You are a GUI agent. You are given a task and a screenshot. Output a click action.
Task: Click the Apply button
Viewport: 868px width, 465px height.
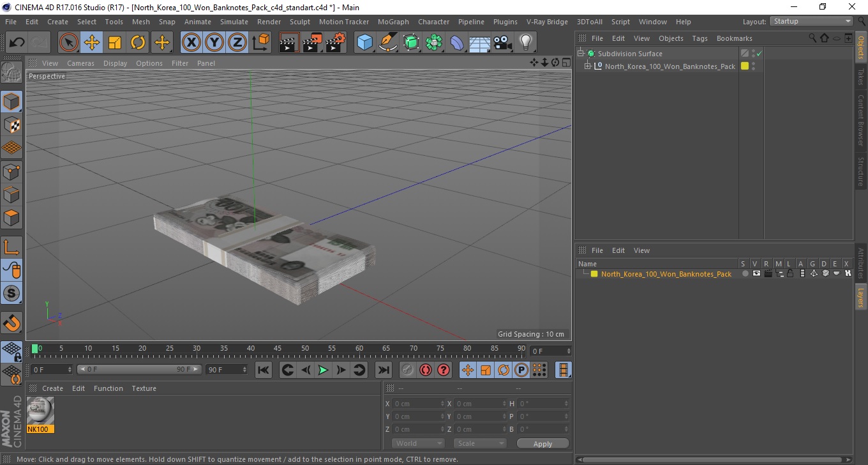[x=542, y=443]
